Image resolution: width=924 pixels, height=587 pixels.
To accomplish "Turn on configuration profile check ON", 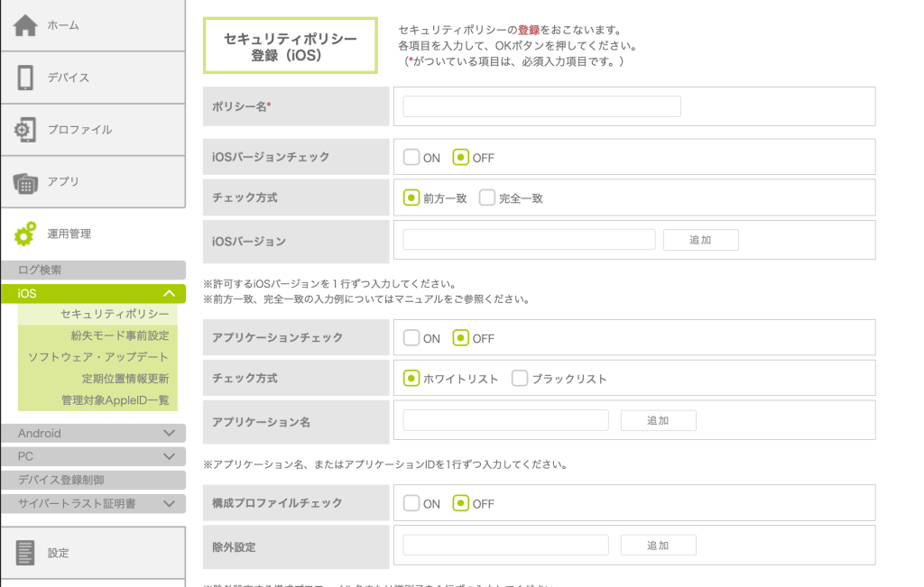I will (411, 503).
